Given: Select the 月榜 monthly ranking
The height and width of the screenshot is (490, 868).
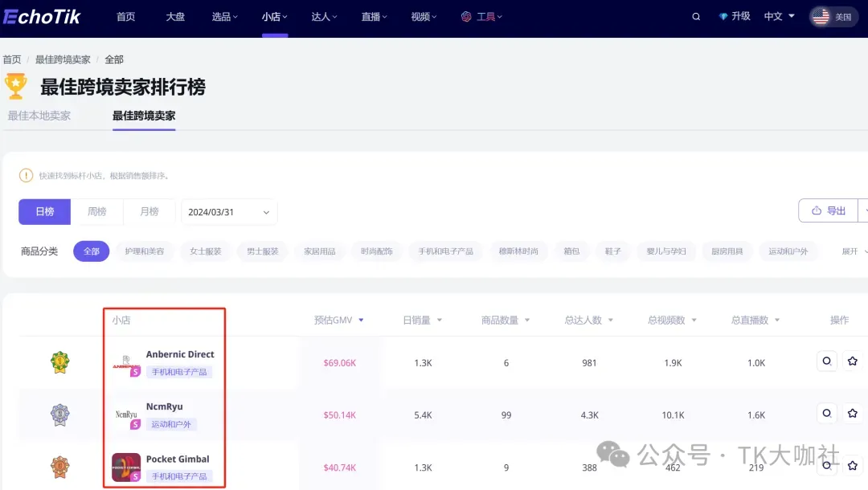Looking at the screenshot, I should coord(149,212).
